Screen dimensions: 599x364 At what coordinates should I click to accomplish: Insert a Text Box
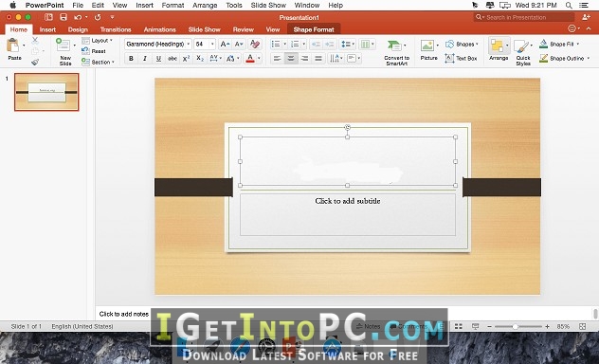tap(461, 59)
